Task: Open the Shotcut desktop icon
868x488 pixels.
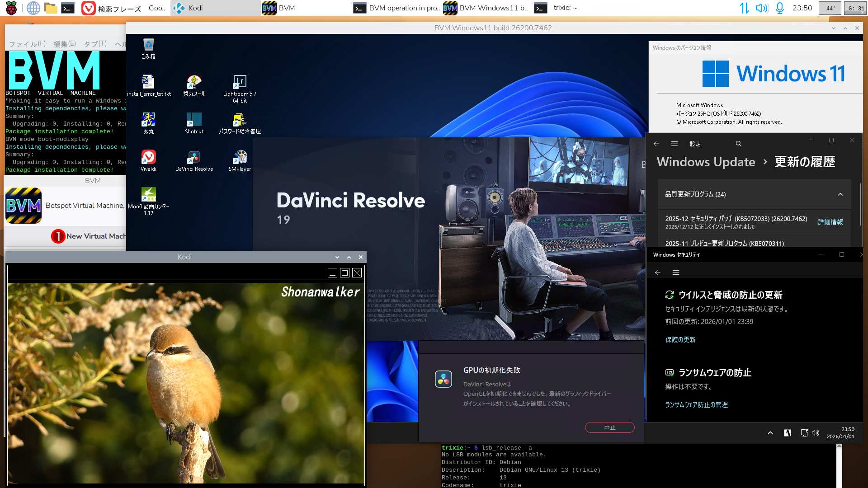Action: [194, 120]
